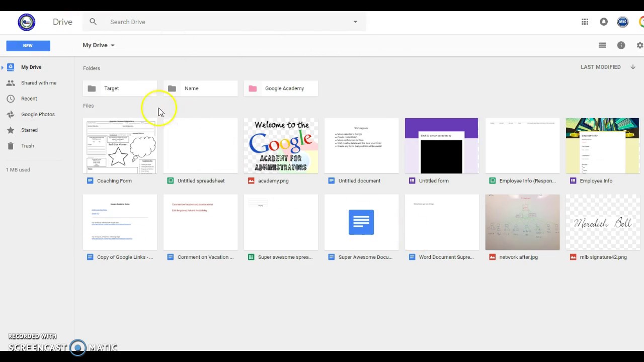
Task: Open the Google apps grid icon
Action: point(585,22)
